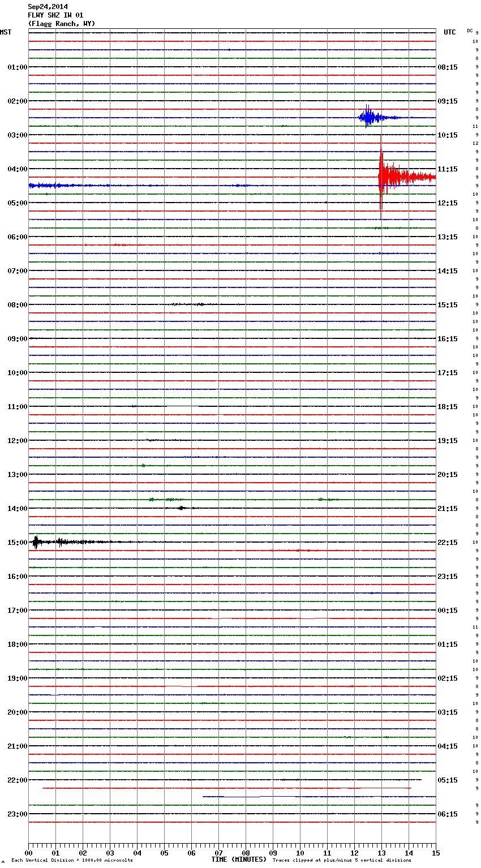The width and height of the screenshot is (481, 868).
Task: Click the black event at the 15:00 trace start
Action: 36,542
